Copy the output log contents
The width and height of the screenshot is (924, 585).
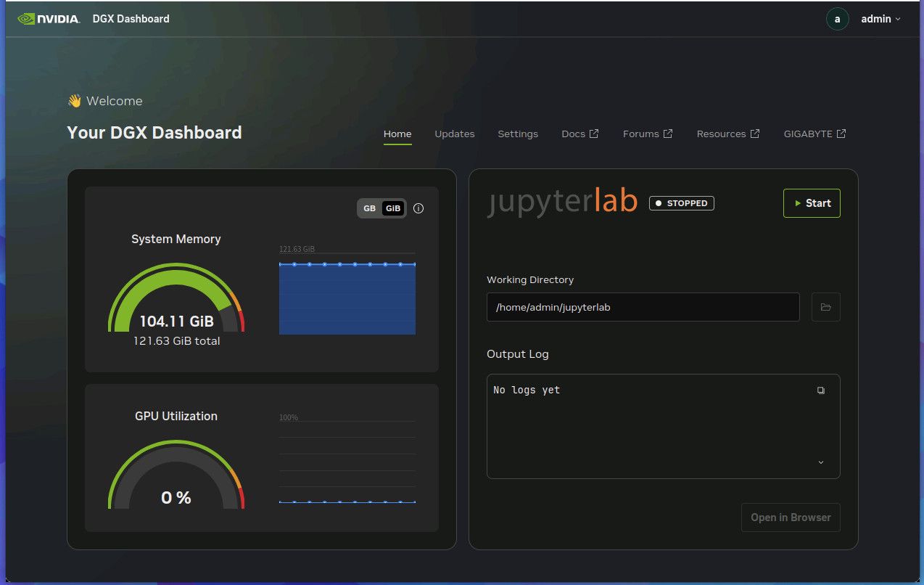pyautogui.click(x=821, y=390)
